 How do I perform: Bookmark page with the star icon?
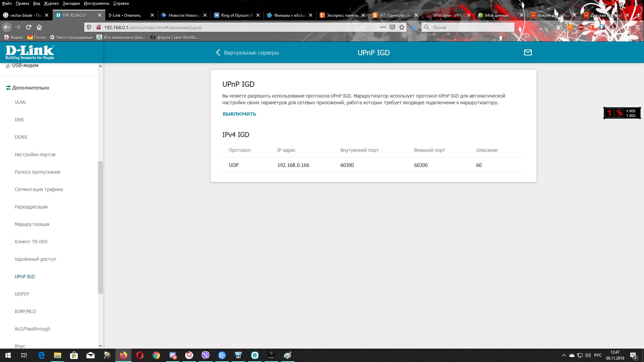402,27
